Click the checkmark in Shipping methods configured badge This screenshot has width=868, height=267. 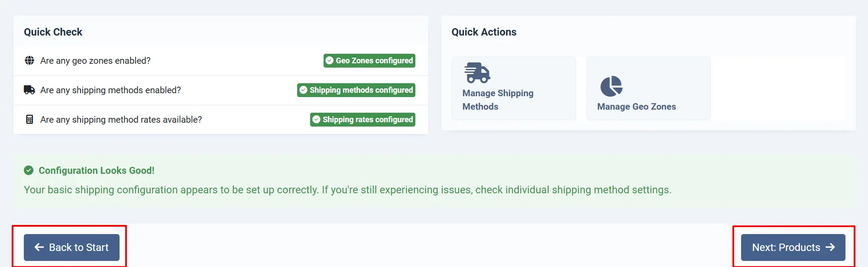tap(303, 90)
